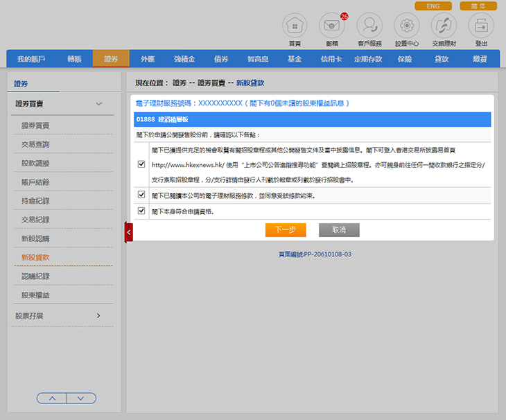Toggle the e-banking service terms checkbox

(141, 195)
